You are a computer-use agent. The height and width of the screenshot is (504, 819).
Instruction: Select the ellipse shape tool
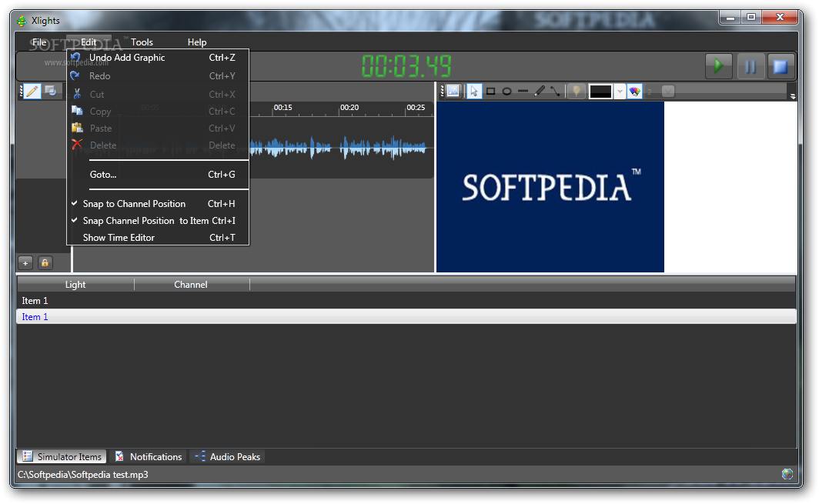(x=506, y=92)
